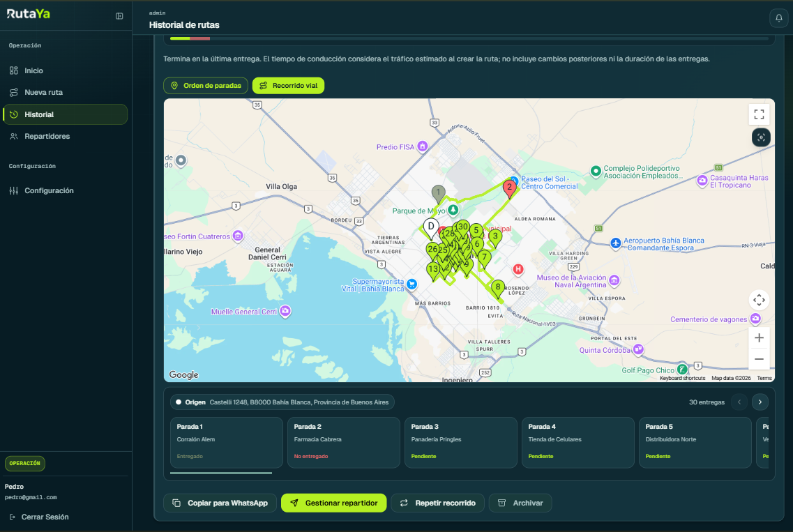Click the gray stop marker 1
This screenshot has width=793, height=532.
point(438,194)
